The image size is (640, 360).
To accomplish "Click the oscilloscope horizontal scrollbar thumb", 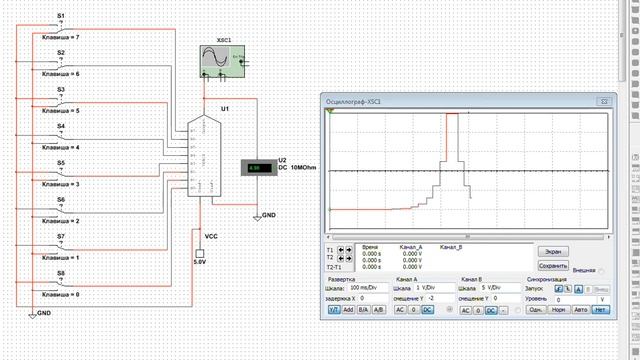I will (468, 237).
